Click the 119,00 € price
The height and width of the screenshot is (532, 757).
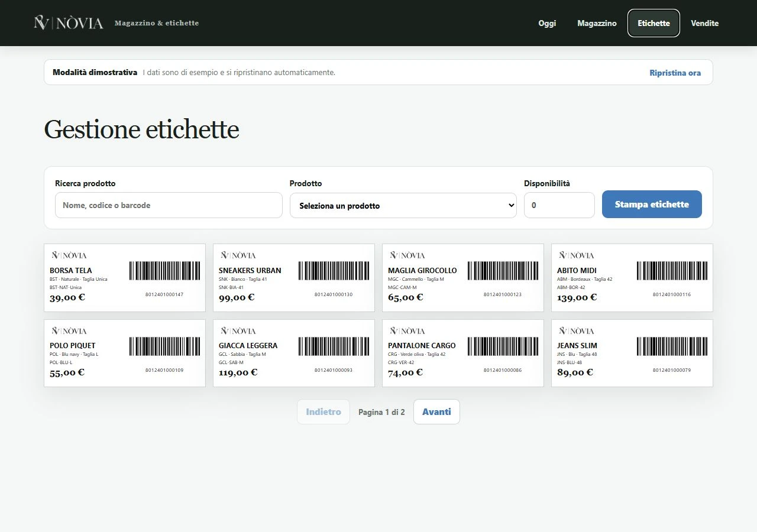[238, 372]
